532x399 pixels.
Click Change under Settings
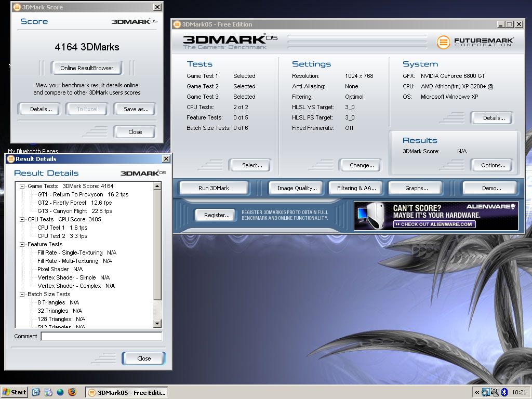point(362,165)
